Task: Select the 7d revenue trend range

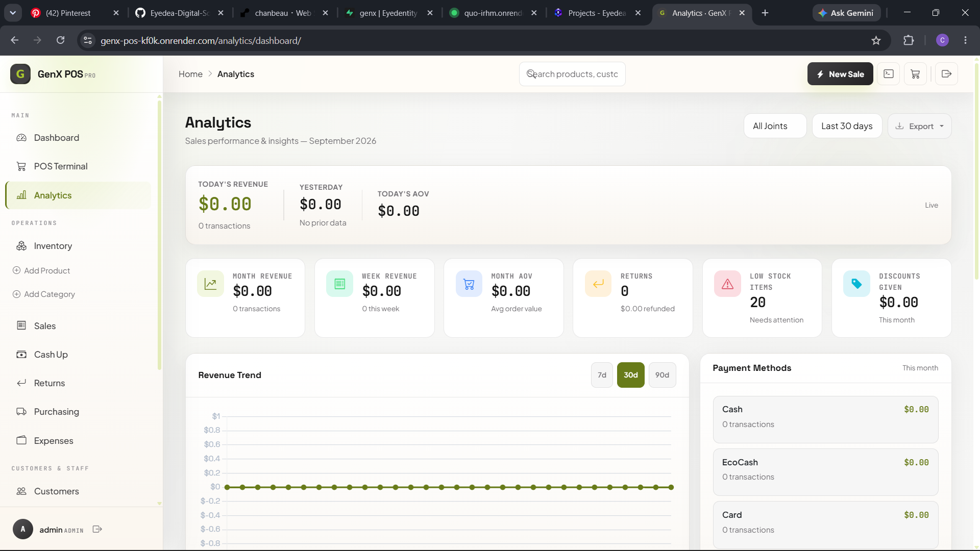Action: pyautogui.click(x=602, y=375)
